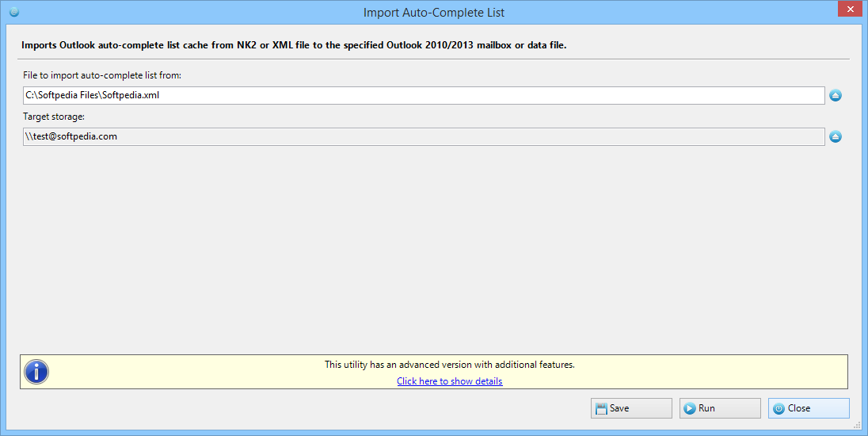Open the 'Click here to show details' link
The image size is (868, 436).
pos(450,381)
